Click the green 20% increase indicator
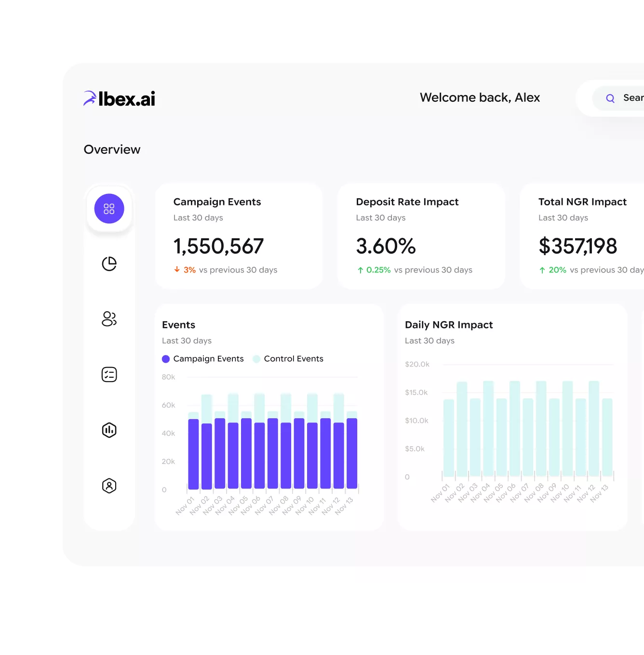The height and width of the screenshot is (655, 644). pyautogui.click(x=552, y=270)
